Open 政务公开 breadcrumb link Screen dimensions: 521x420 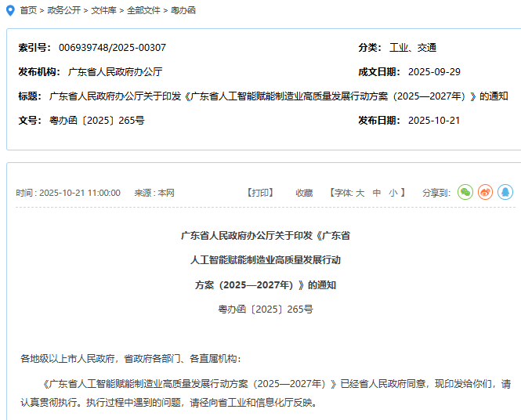pos(63,10)
